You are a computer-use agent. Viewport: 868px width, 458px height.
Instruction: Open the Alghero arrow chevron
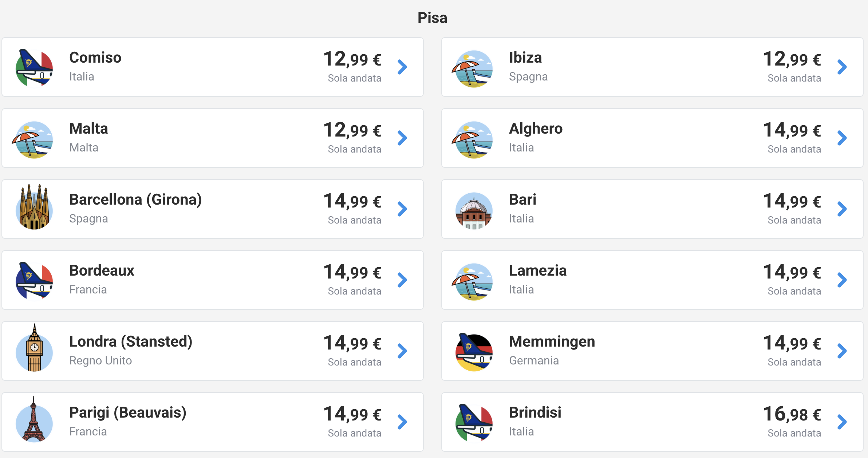click(842, 138)
